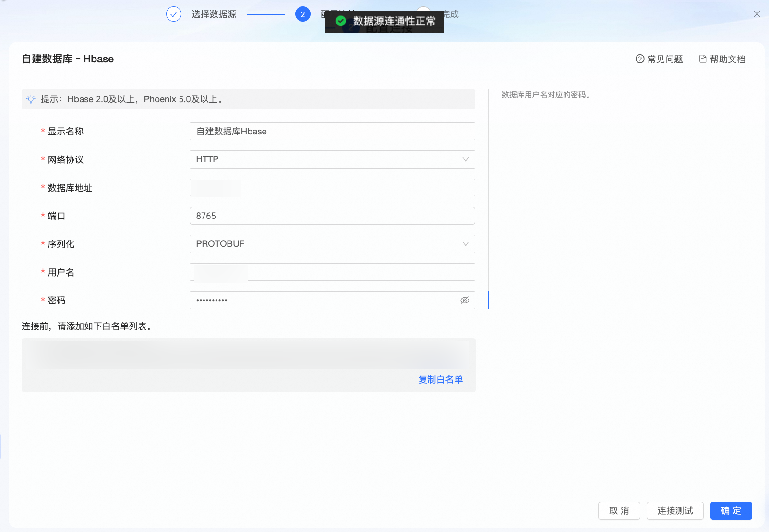Click the 数据源连通性正常 toast message
The image size is (769, 532).
click(384, 21)
